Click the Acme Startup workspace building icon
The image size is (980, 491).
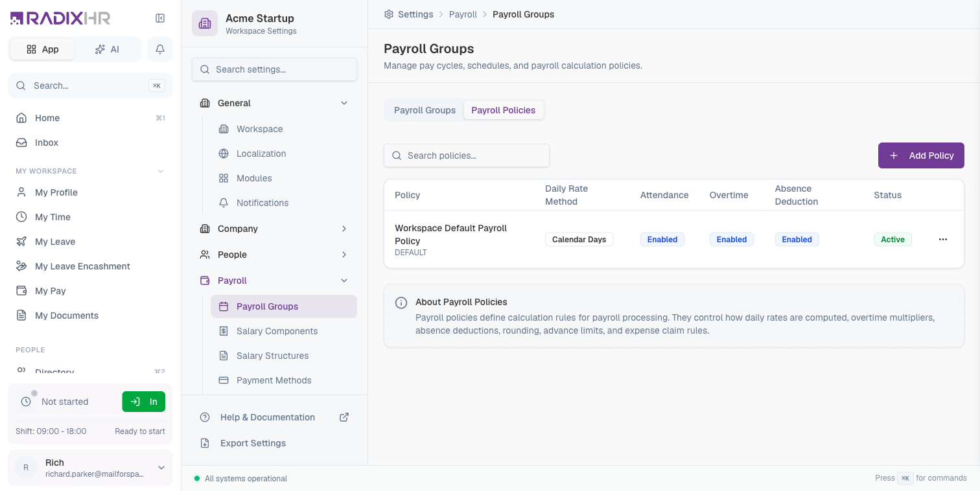pos(205,23)
